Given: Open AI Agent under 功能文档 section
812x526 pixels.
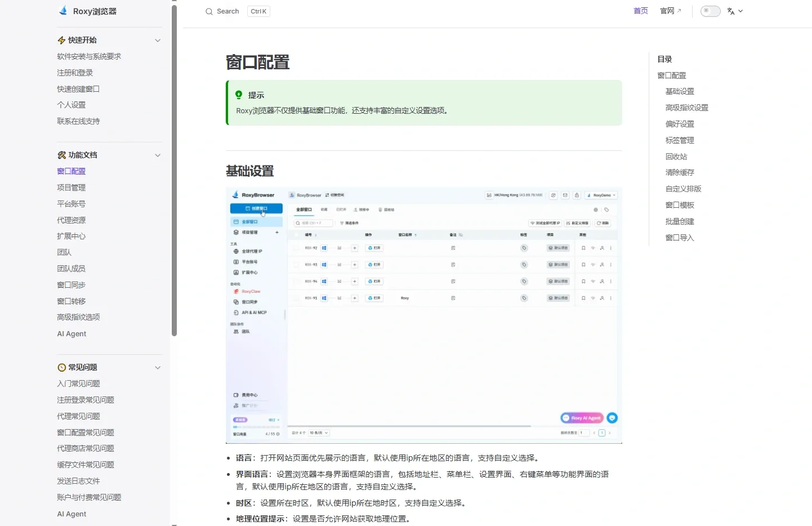Looking at the screenshot, I should 72,334.
